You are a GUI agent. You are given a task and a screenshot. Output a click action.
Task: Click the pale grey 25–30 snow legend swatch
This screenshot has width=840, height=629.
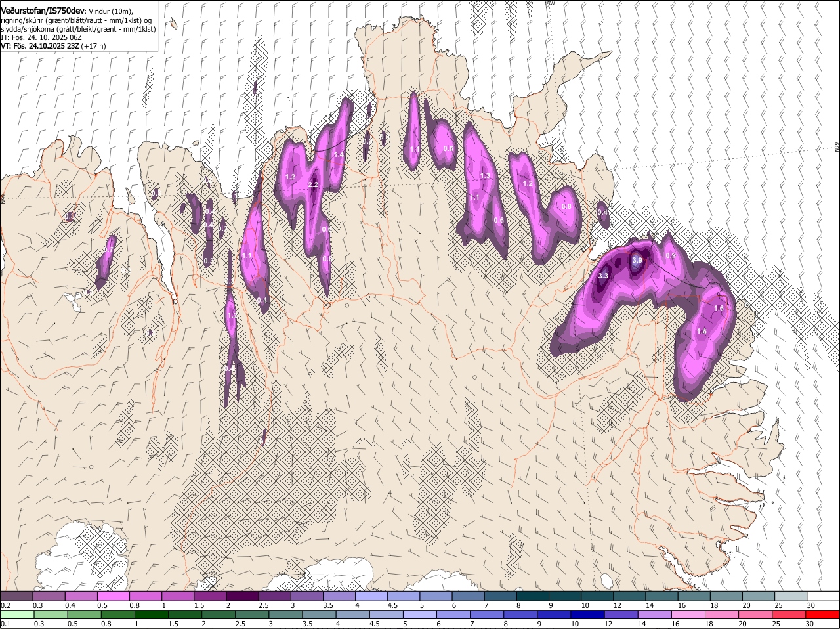click(x=791, y=596)
